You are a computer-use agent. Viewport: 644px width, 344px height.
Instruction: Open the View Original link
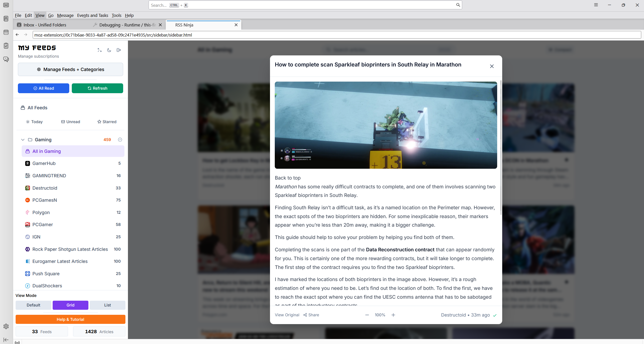coord(287,315)
